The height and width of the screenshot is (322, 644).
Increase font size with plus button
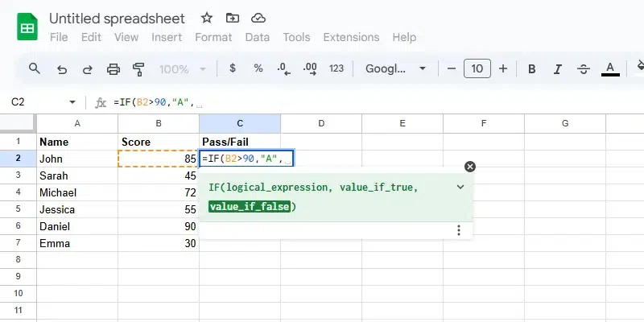pyautogui.click(x=503, y=69)
